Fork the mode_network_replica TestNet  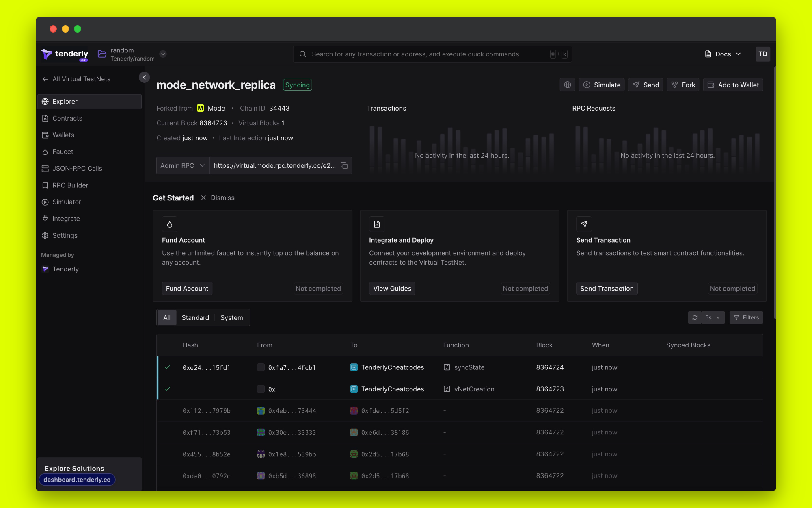tap(683, 85)
